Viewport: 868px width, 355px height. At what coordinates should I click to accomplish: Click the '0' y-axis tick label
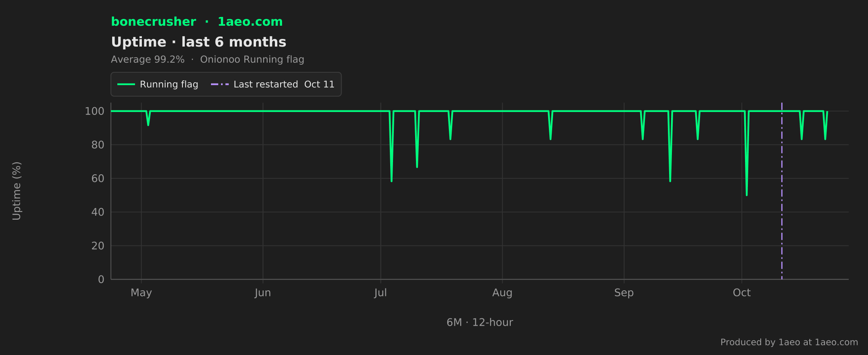[101, 280]
